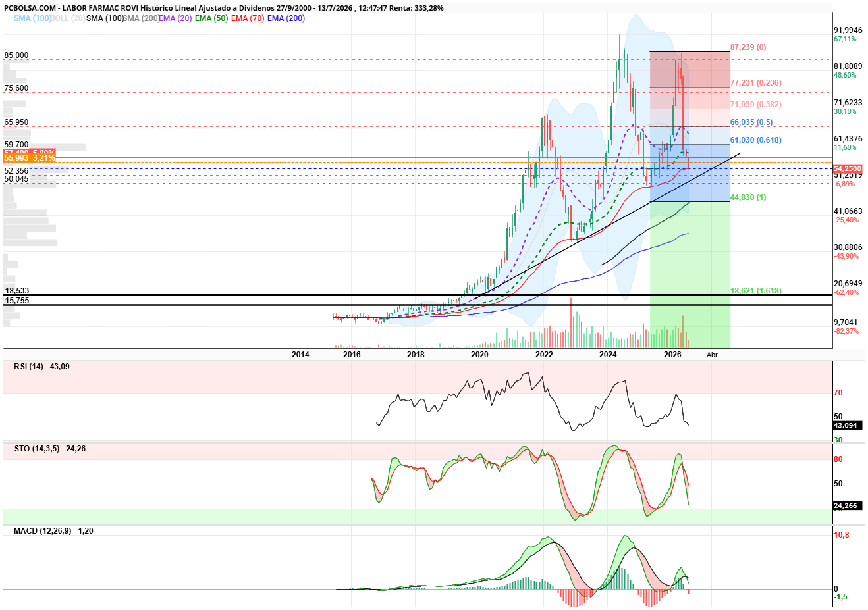Click the red current price tag 54,2500

[x=848, y=169]
